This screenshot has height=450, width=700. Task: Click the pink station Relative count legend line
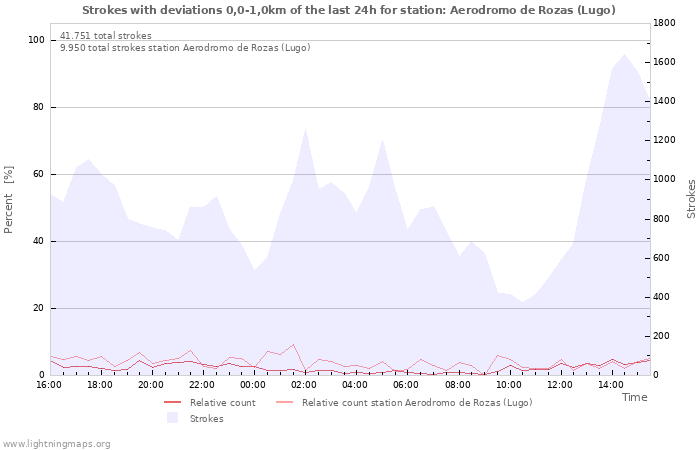[285, 402]
